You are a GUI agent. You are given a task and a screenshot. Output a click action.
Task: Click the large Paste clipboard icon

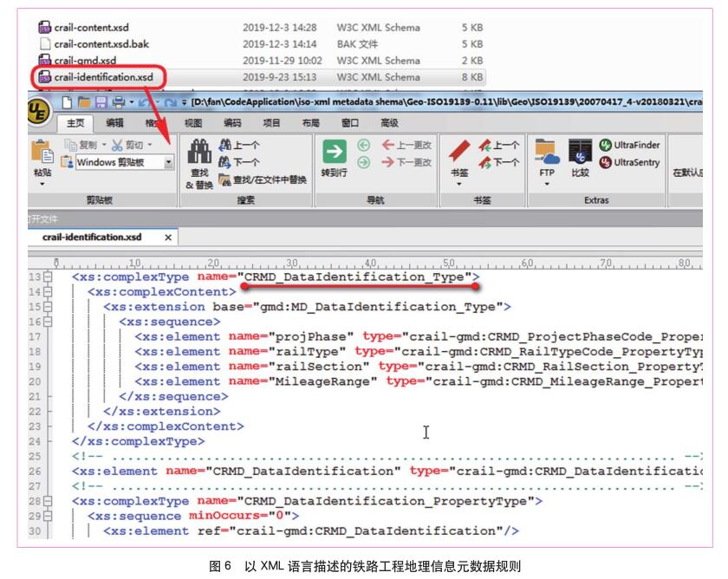pos(42,152)
